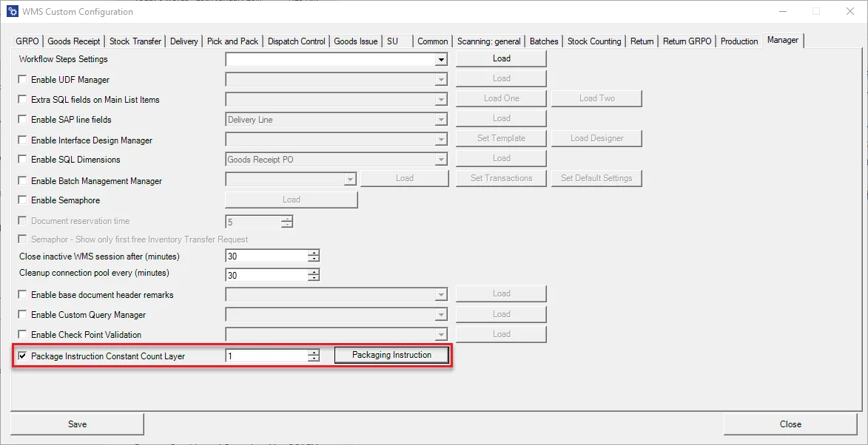Tick Enable Semaphore checkbox
Image resolution: width=868 pixels, height=445 pixels.
coord(22,200)
